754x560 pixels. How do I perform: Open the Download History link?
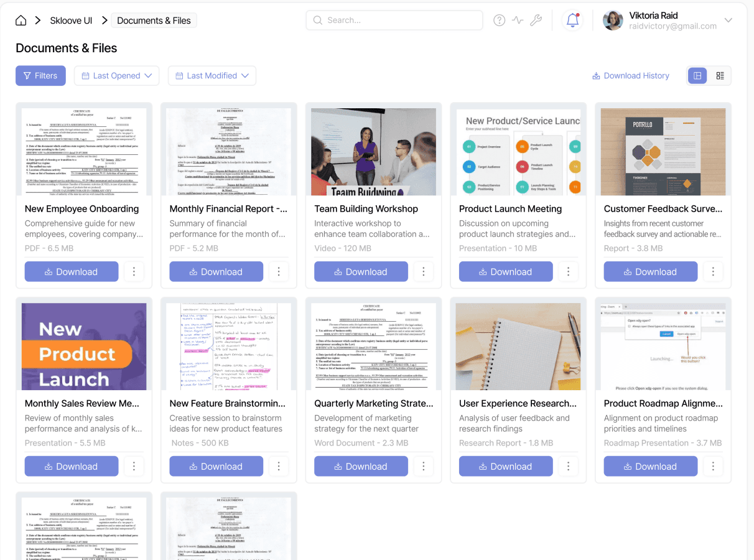coord(630,76)
